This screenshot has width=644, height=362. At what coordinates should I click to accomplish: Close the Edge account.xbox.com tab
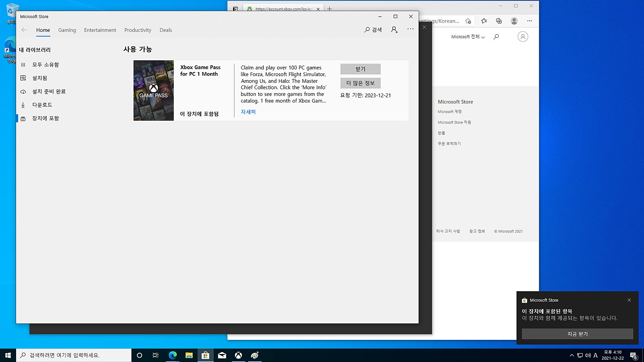click(318, 9)
